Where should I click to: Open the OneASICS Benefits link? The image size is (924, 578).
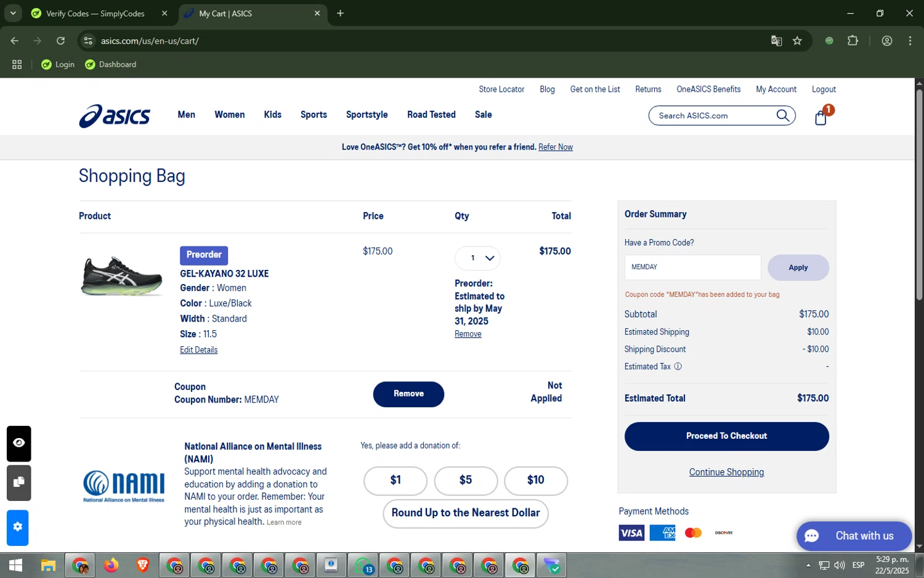[708, 89]
